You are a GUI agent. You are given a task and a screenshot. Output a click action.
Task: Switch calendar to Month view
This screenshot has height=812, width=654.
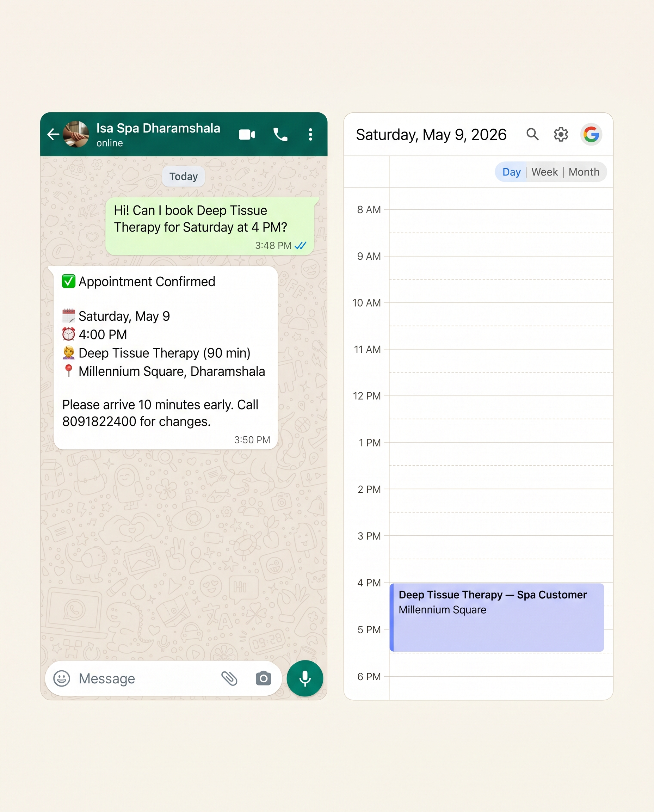[584, 172]
